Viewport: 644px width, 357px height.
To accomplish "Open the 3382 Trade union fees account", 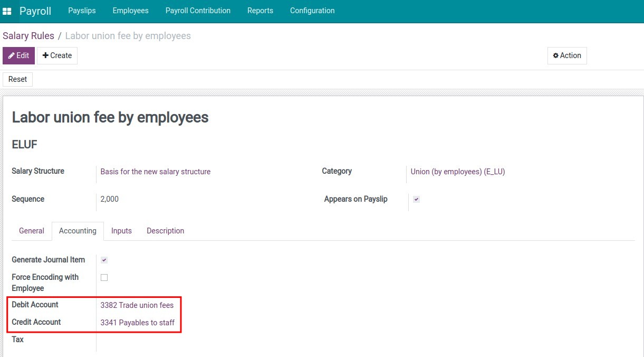I will (137, 305).
